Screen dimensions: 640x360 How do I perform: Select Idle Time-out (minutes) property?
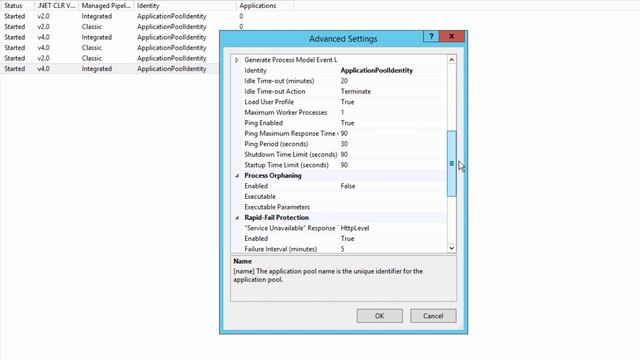[279, 81]
